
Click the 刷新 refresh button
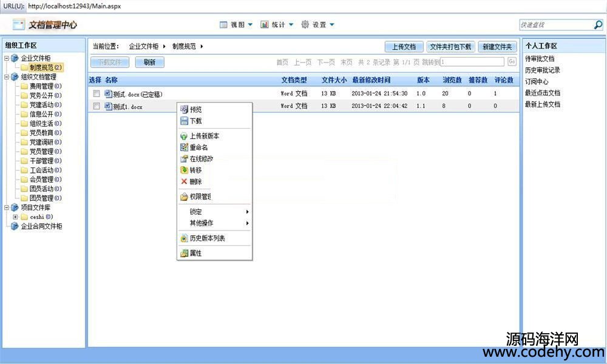pos(149,62)
